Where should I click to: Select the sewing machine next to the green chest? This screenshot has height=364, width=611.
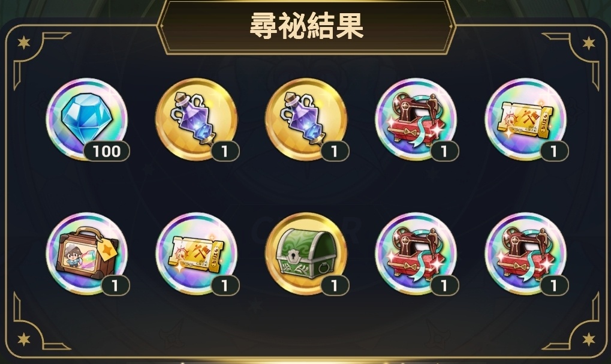416,253
